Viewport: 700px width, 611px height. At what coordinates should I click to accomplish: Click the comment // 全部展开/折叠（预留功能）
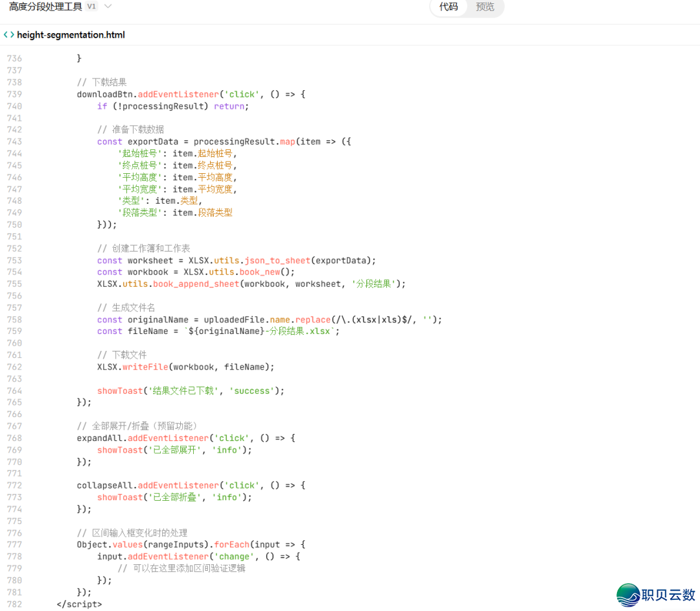pyautogui.click(x=137, y=426)
